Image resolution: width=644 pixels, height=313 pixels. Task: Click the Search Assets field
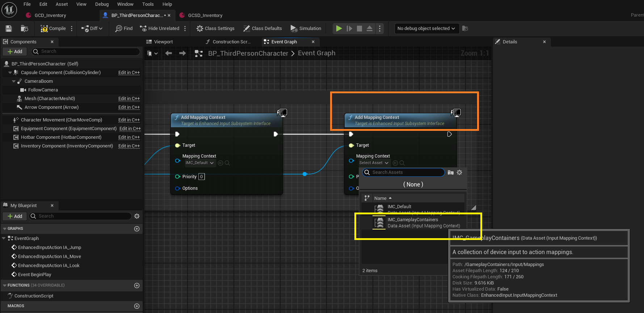tap(404, 172)
